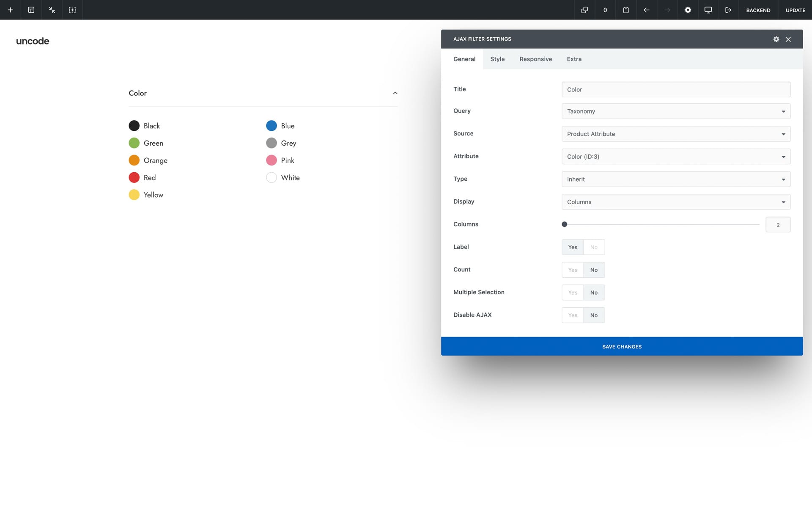The width and height of the screenshot is (812, 508).
Task: Click the undo back arrow
Action: coord(646,10)
